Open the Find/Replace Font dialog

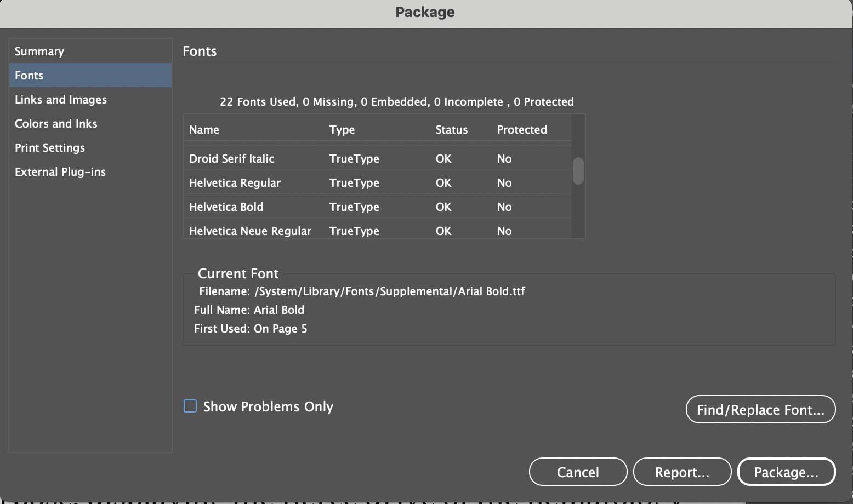[760, 409]
